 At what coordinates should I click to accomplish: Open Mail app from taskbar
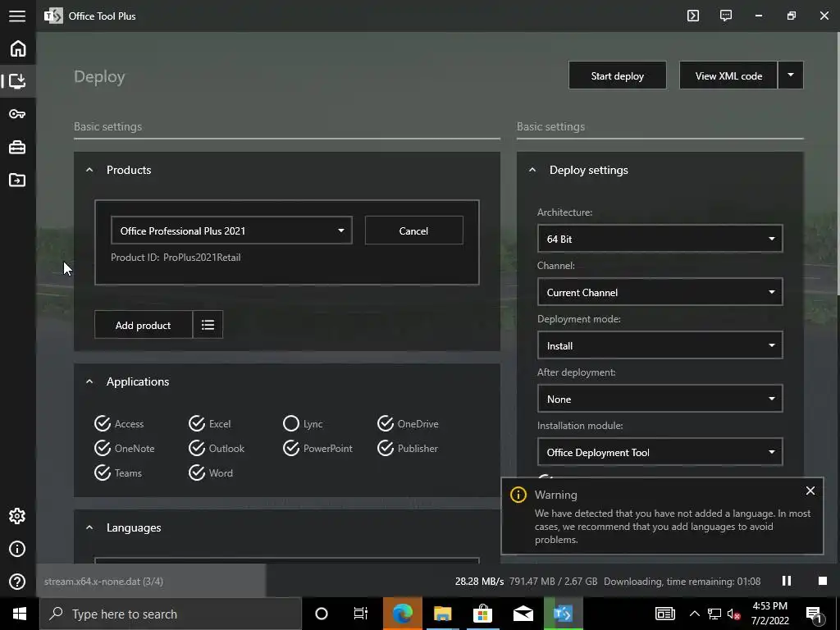click(x=523, y=614)
